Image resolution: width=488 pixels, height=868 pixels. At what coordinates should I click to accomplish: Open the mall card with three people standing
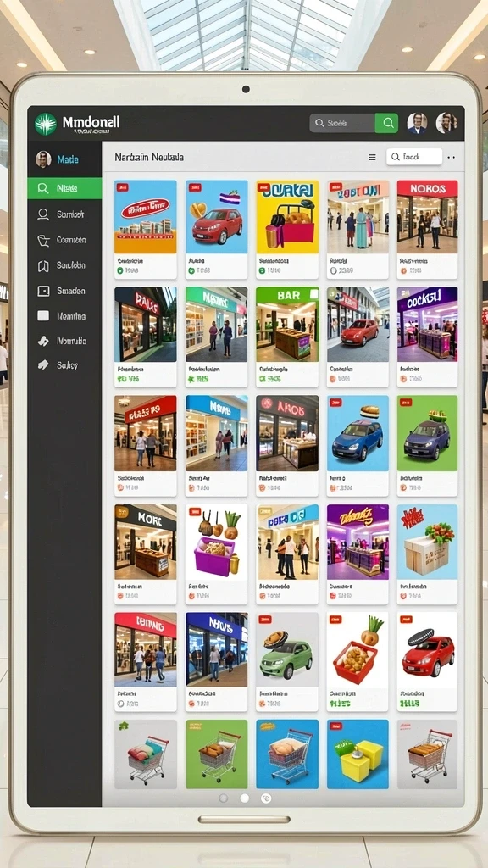click(287, 554)
